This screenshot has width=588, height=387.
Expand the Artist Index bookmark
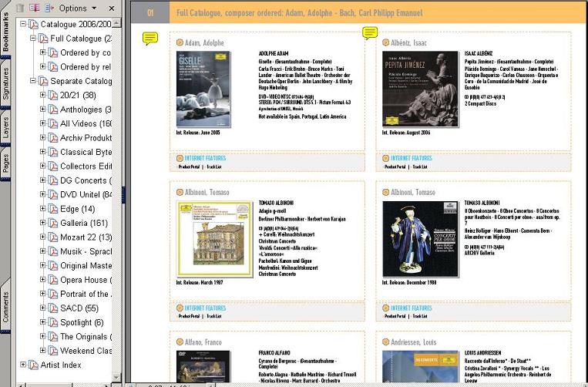coord(23,365)
